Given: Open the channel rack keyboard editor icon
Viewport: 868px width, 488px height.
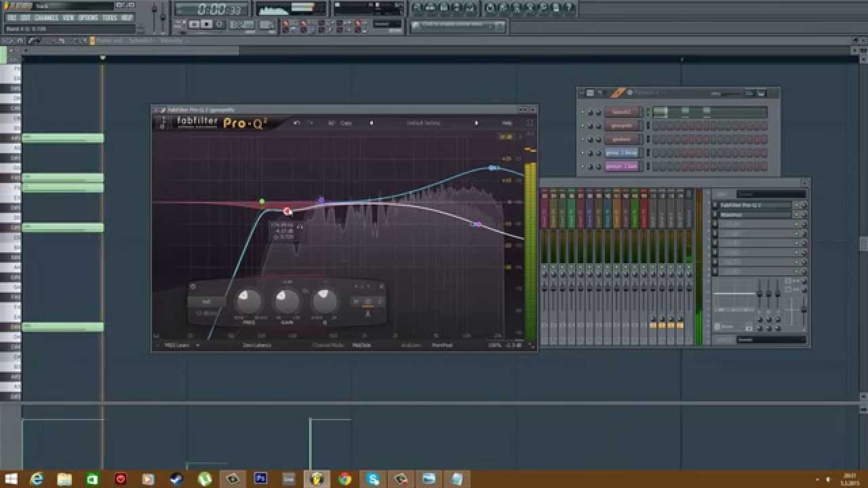Looking at the screenshot, I should click(x=761, y=94).
